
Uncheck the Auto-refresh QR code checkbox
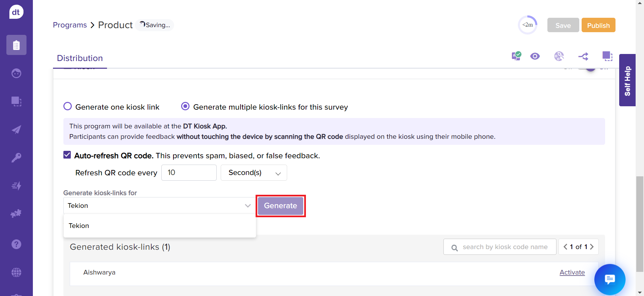pos(67,155)
